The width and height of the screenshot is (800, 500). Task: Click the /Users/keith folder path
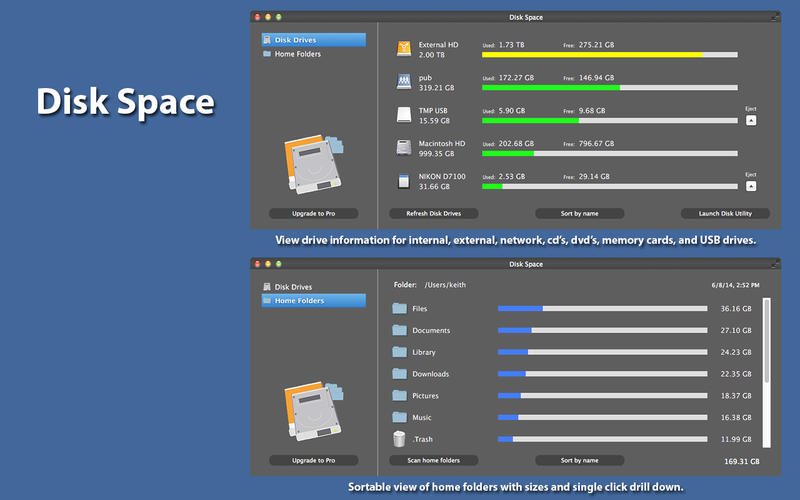445,285
